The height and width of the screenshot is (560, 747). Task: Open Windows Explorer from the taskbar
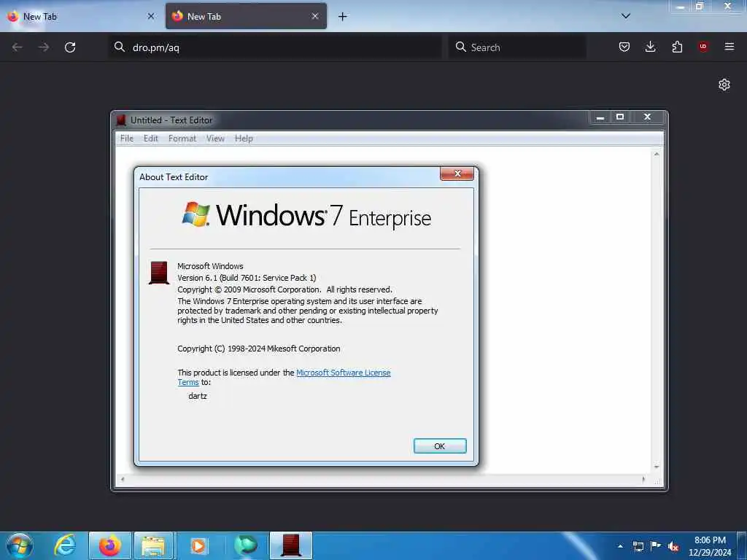click(x=153, y=545)
